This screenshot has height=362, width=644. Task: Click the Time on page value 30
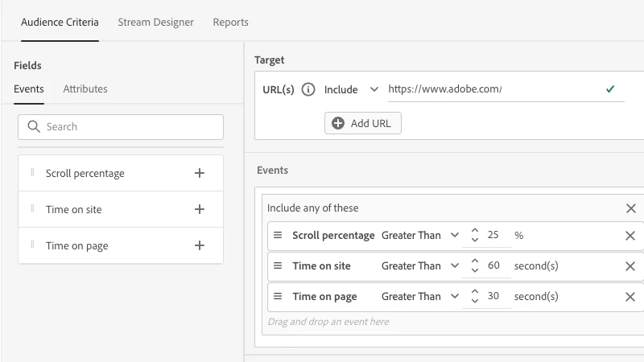[493, 296]
